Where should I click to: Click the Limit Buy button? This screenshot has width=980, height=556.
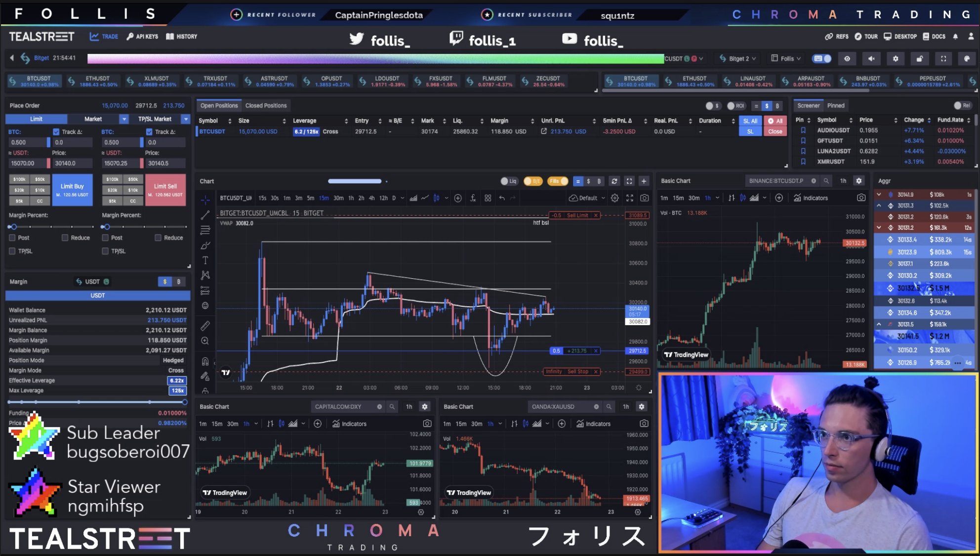click(x=72, y=190)
